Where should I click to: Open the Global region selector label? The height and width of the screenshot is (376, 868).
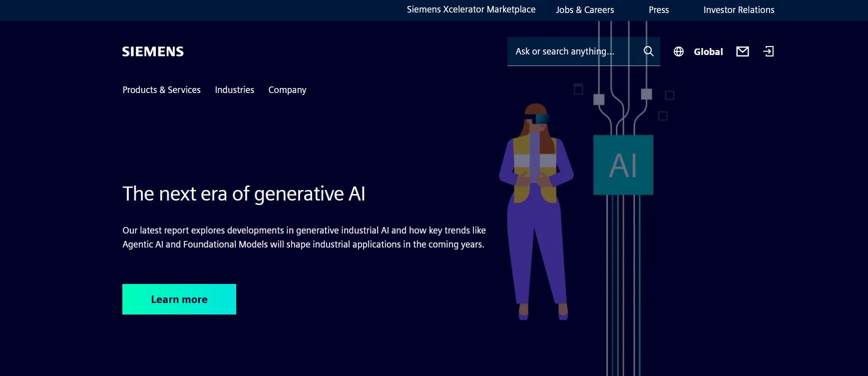[708, 51]
